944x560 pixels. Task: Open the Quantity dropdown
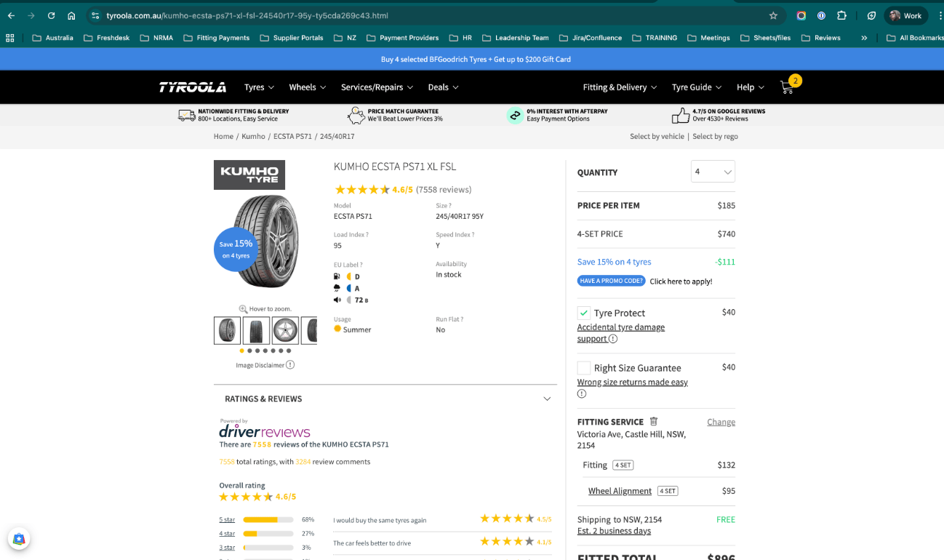pos(713,172)
